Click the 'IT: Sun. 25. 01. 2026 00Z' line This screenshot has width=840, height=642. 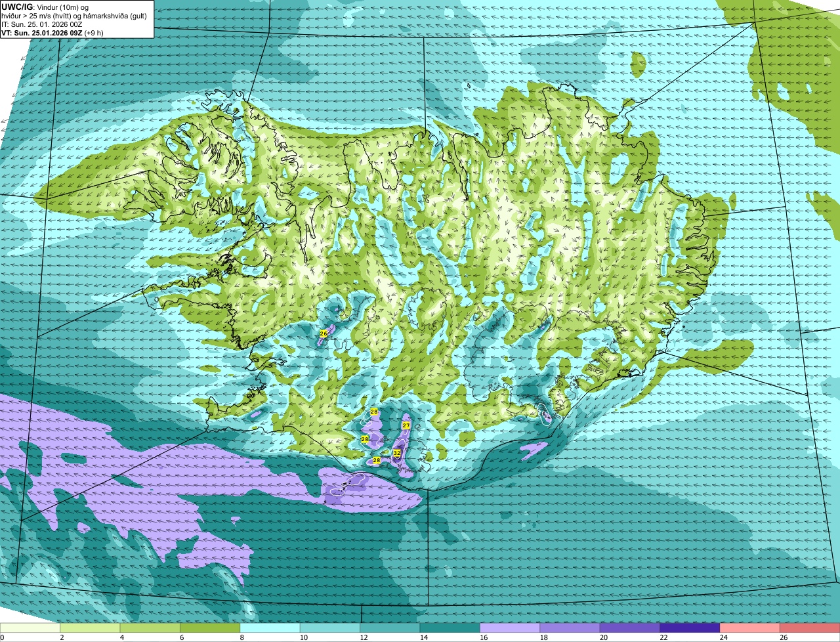42,24
